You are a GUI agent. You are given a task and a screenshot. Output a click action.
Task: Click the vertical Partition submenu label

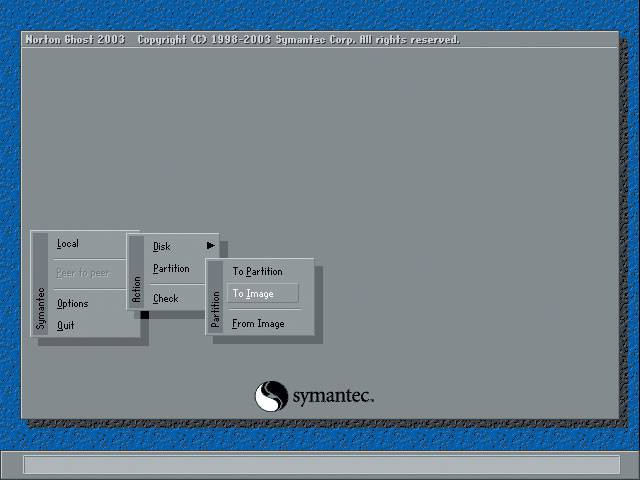click(215, 309)
